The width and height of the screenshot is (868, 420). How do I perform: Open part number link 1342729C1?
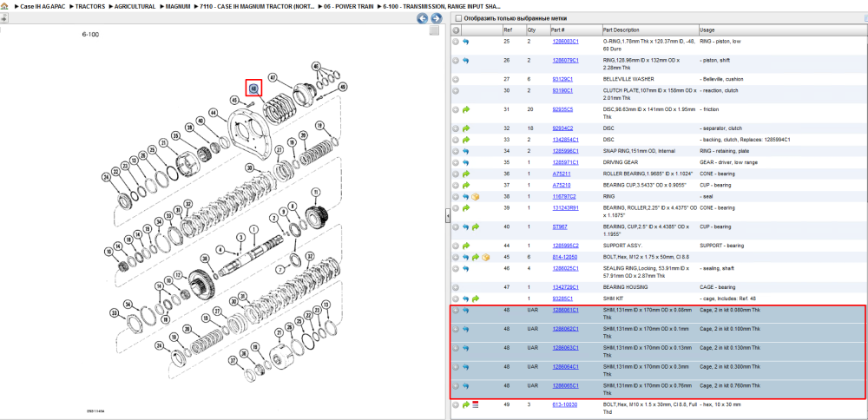tap(565, 288)
